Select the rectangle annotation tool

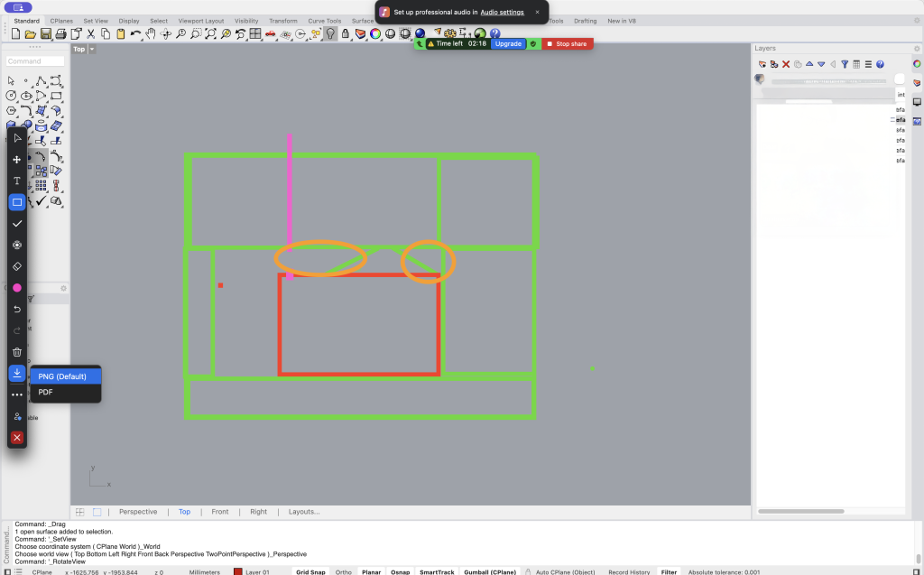16,202
